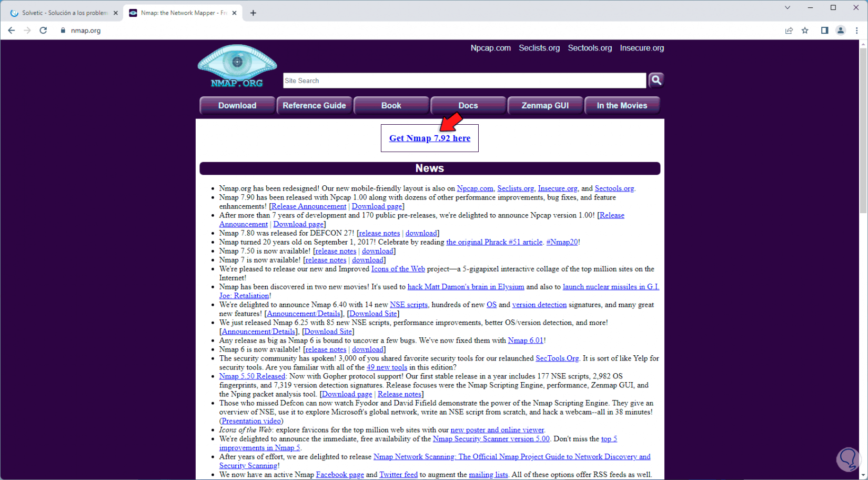Image resolution: width=868 pixels, height=480 pixels.
Task: Click the mailing lists link
Action: point(488,475)
